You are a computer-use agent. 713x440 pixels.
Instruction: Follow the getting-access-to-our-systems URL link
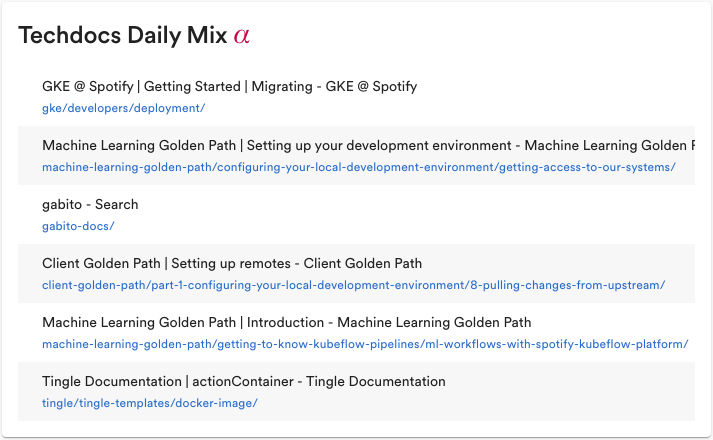click(x=358, y=167)
